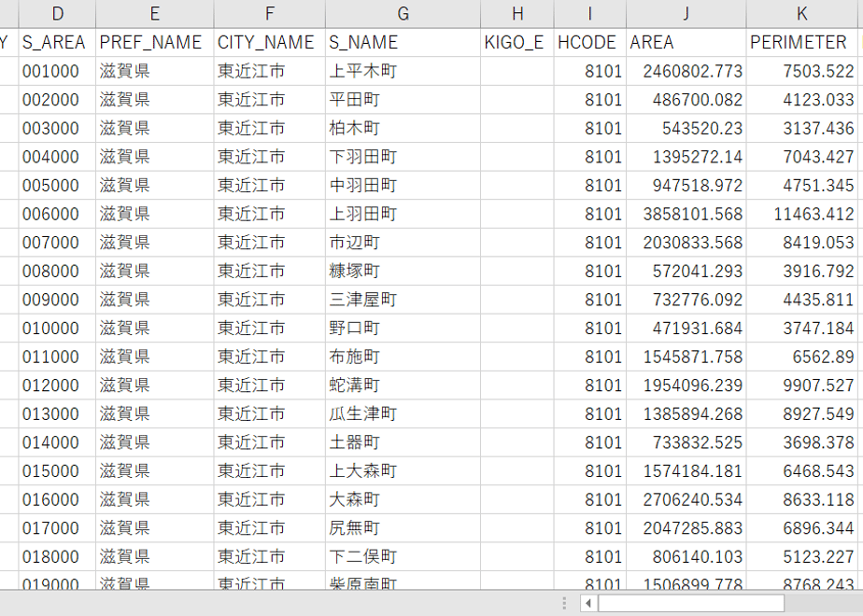Select the PREF_NAME header cell

pyautogui.click(x=155, y=42)
